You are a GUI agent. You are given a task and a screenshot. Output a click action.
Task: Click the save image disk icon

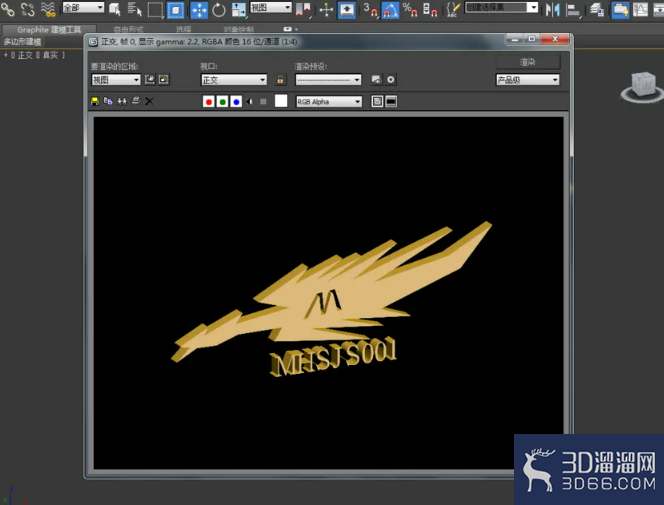[x=94, y=101]
